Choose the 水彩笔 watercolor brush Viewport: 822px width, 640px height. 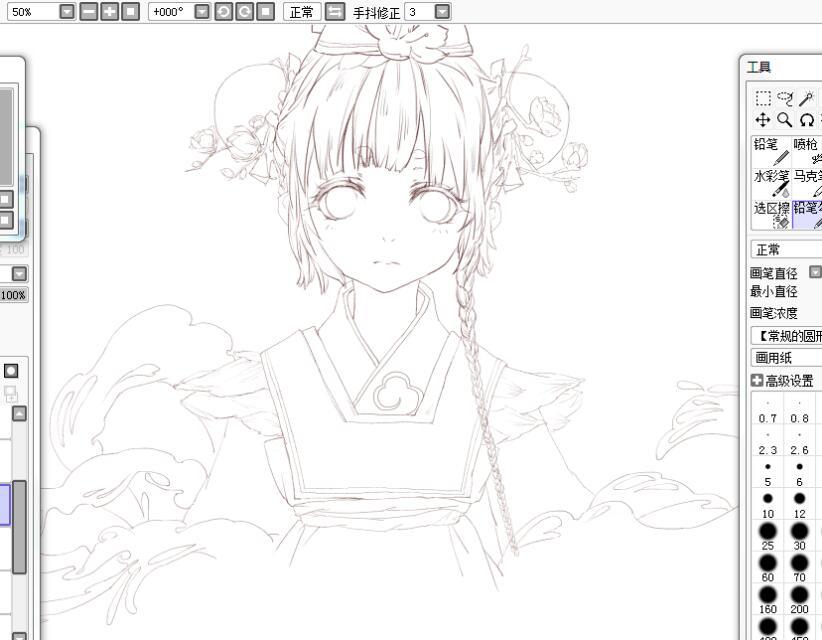(771, 183)
